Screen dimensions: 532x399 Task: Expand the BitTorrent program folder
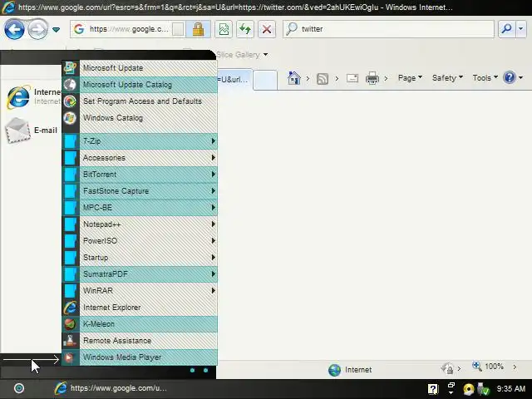click(x=140, y=174)
